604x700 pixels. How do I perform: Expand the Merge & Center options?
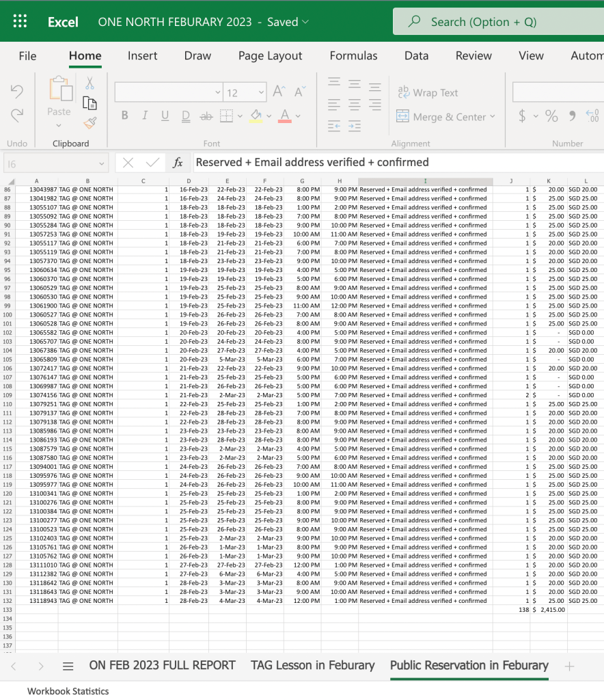(x=493, y=117)
